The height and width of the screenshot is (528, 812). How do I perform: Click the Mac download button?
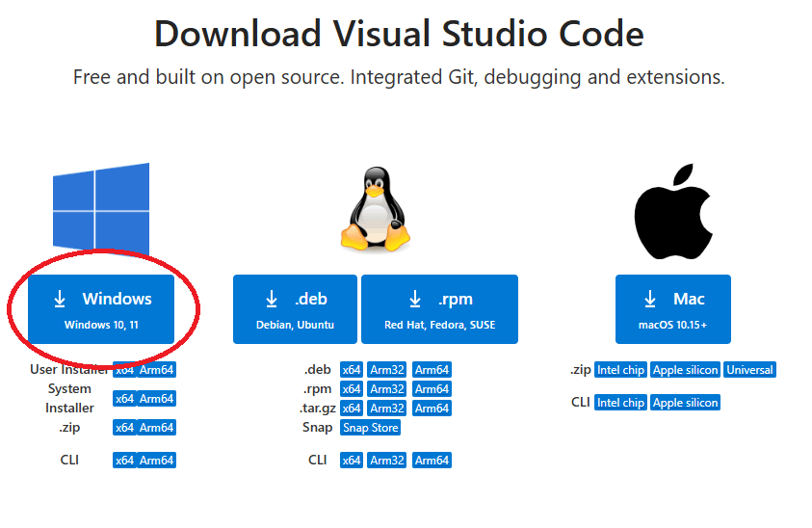coord(673,309)
